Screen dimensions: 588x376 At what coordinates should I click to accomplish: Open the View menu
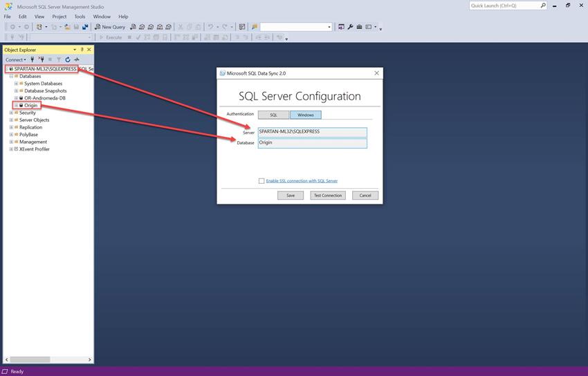tap(39, 17)
